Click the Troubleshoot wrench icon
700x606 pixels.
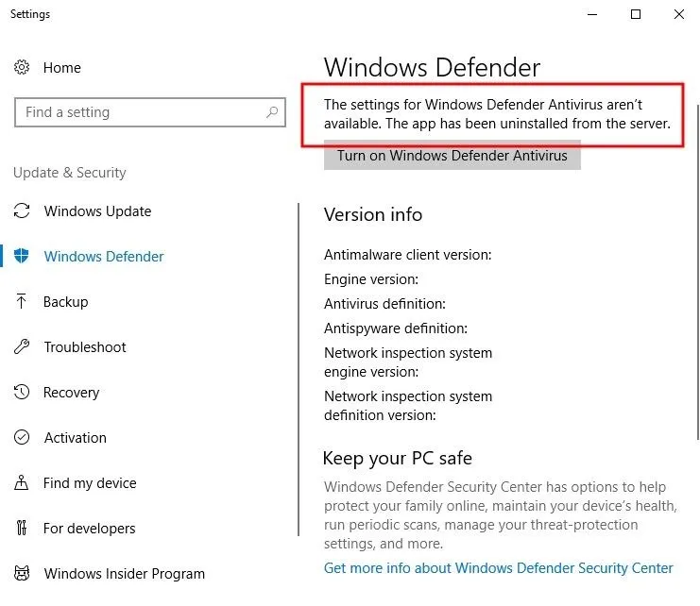[x=22, y=347]
